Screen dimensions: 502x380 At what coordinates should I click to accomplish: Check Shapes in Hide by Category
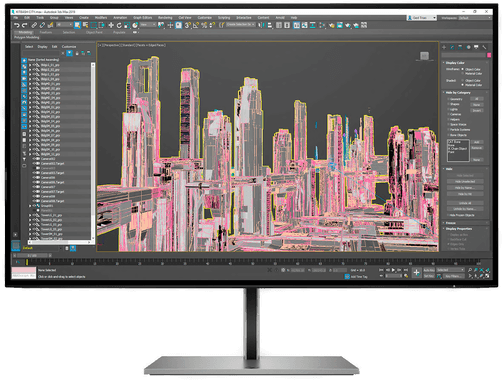click(x=448, y=104)
